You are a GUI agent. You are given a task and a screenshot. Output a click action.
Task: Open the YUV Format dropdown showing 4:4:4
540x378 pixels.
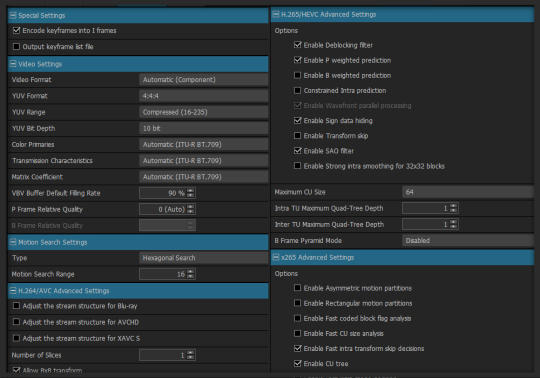pyautogui.click(x=204, y=96)
